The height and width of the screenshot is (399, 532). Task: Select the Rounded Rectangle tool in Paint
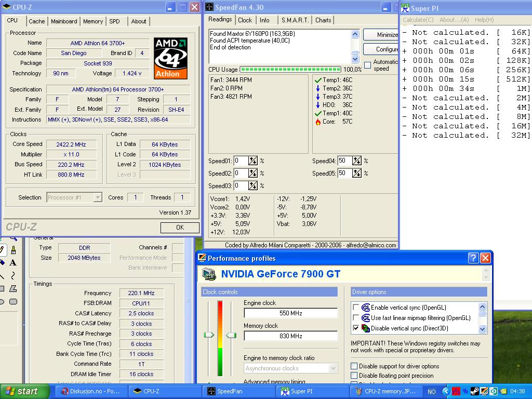(x=13, y=301)
